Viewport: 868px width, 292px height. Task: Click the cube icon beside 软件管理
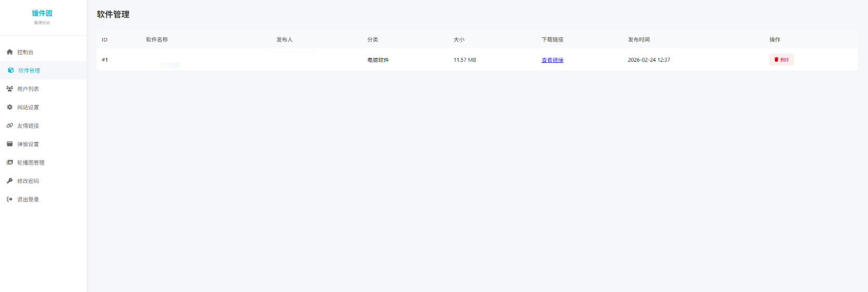tap(11, 71)
